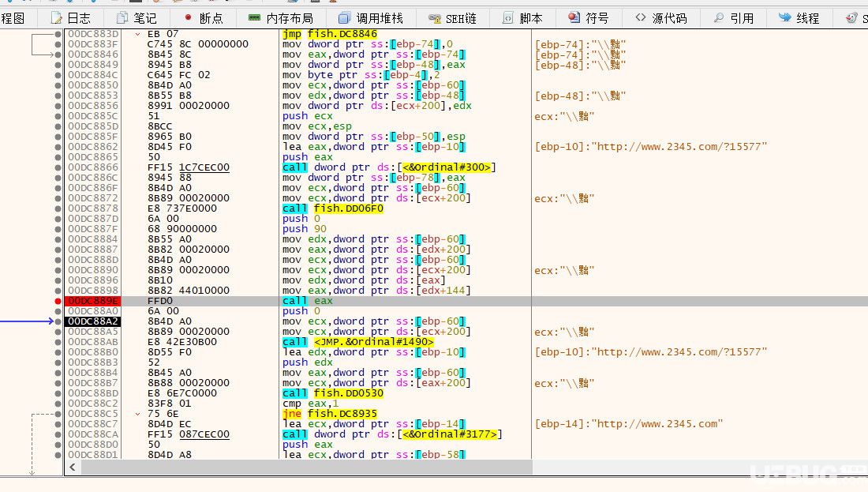This screenshot has height=492, width=868.
Task: Click the '<&Ordinal#3177>' call target
Action: tap(450, 434)
